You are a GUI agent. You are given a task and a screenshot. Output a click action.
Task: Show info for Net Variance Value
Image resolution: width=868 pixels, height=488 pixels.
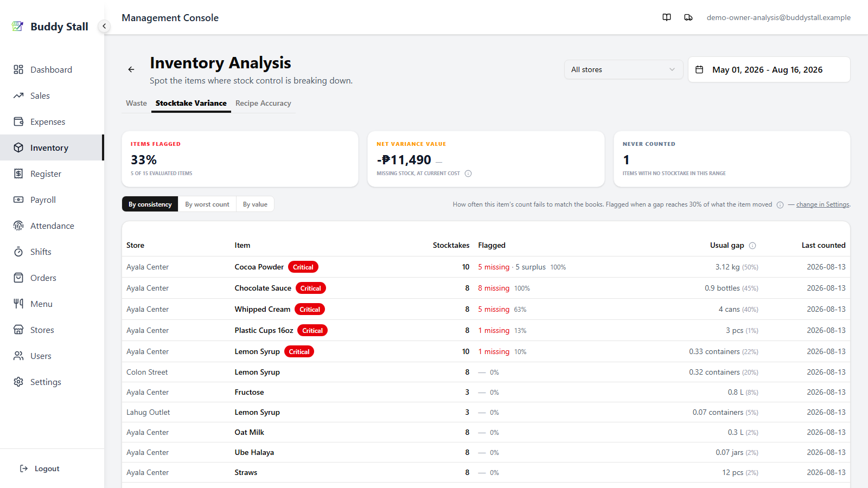(468, 174)
